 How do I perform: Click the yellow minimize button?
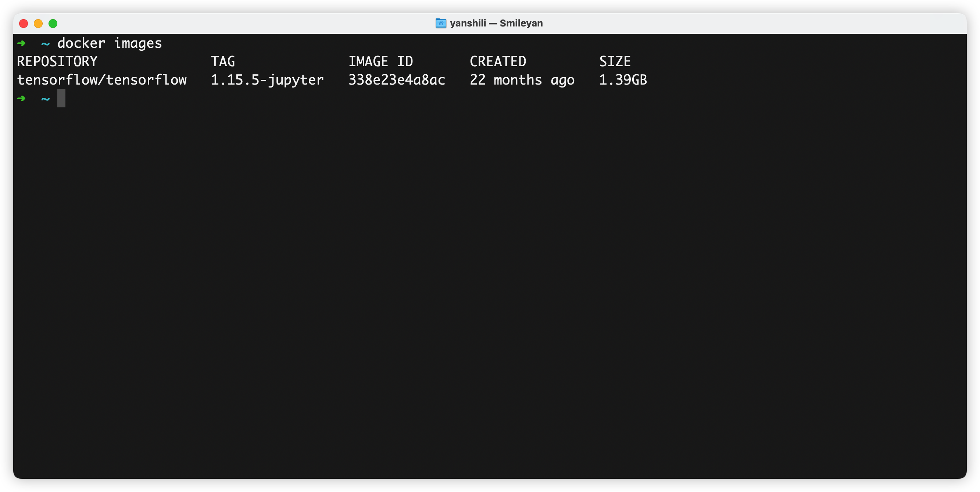[x=38, y=23]
